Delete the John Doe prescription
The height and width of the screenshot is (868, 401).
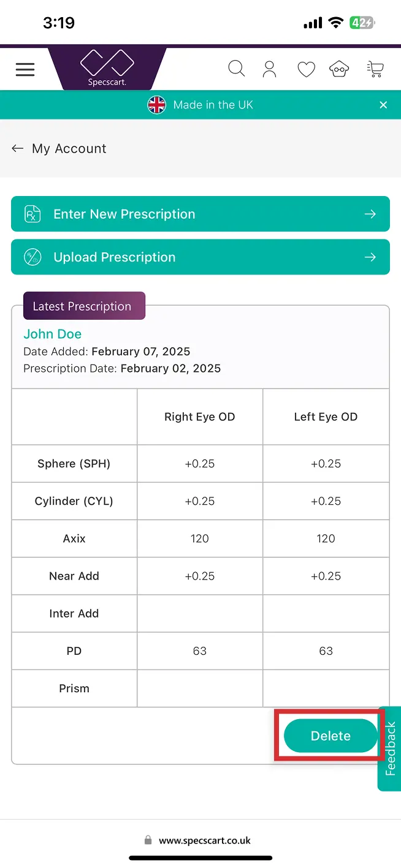click(x=329, y=736)
